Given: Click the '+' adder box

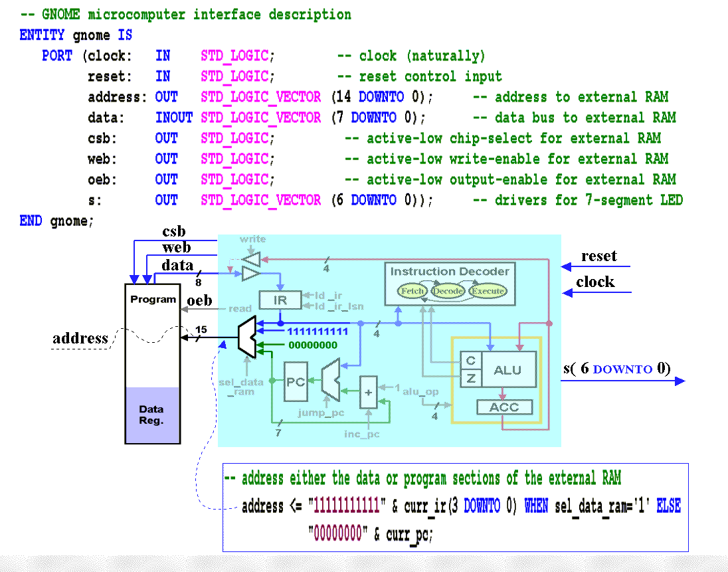Looking at the screenshot, I should [368, 393].
